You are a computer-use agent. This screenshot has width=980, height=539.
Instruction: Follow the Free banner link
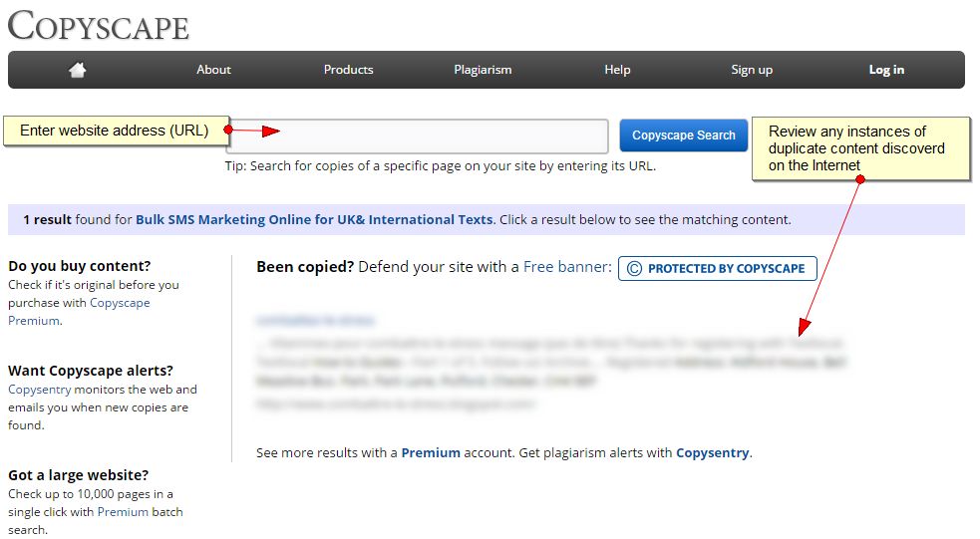(x=565, y=267)
